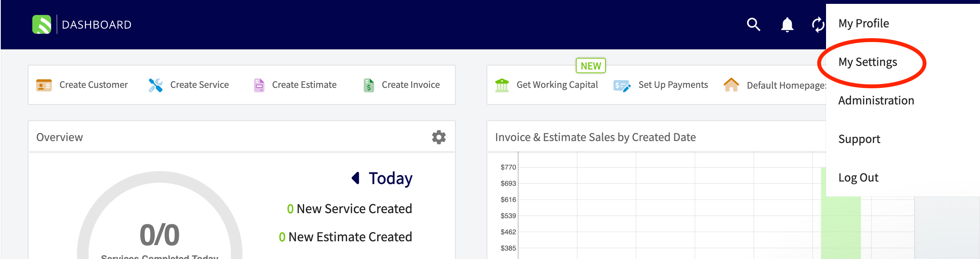980x259 pixels.
Task: Click Invoice & Estimate Sales chart title
Action: point(595,137)
